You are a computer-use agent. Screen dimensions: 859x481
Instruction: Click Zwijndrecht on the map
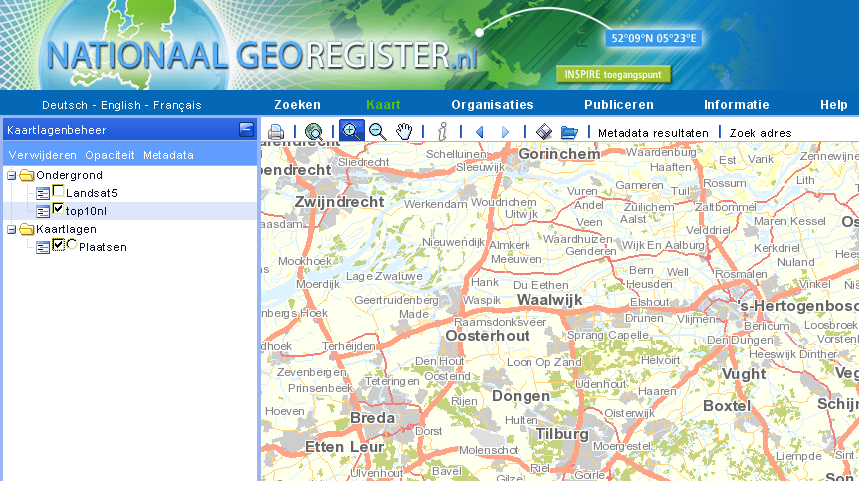pyautogui.click(x=340, y=202)
